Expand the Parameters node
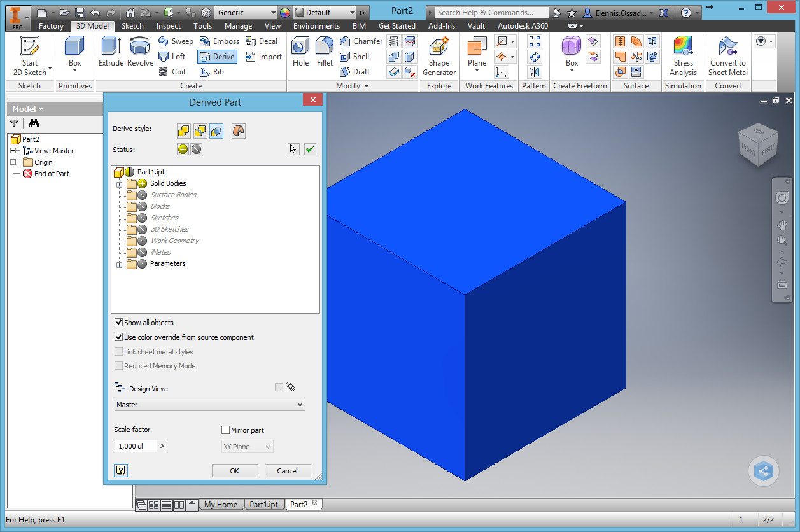This screenshot has width=800, height=532. click(x=119, y=264)
